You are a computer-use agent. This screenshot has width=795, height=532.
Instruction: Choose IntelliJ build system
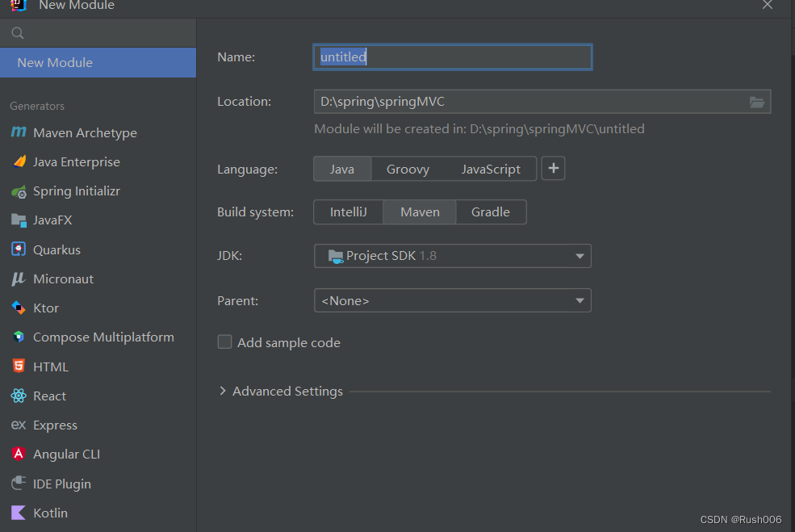(349, 212)
